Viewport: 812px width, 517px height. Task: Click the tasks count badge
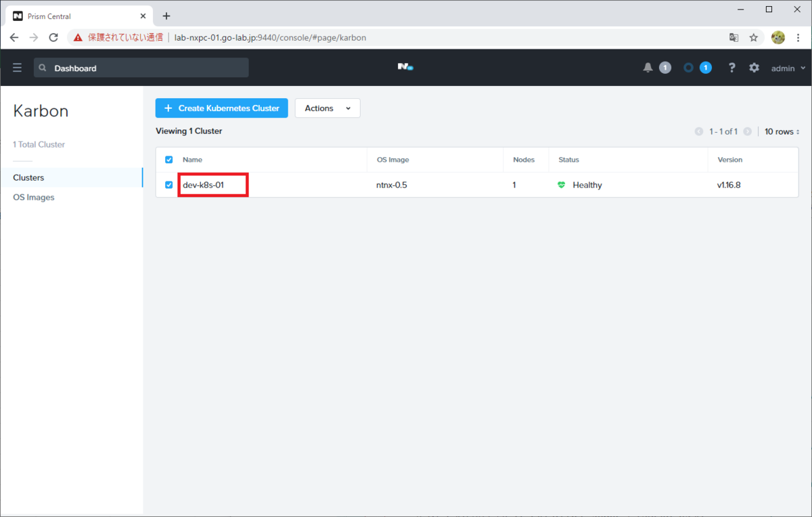706,68
